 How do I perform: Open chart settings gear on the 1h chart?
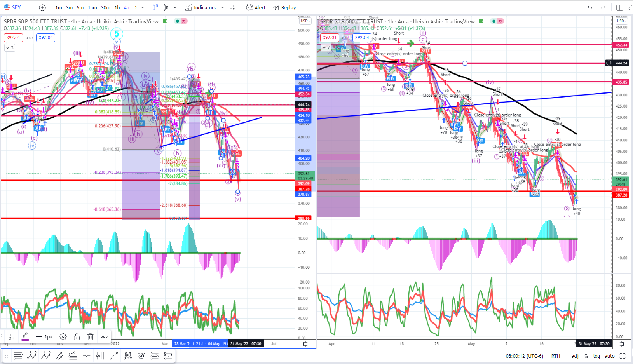point(622,344)
